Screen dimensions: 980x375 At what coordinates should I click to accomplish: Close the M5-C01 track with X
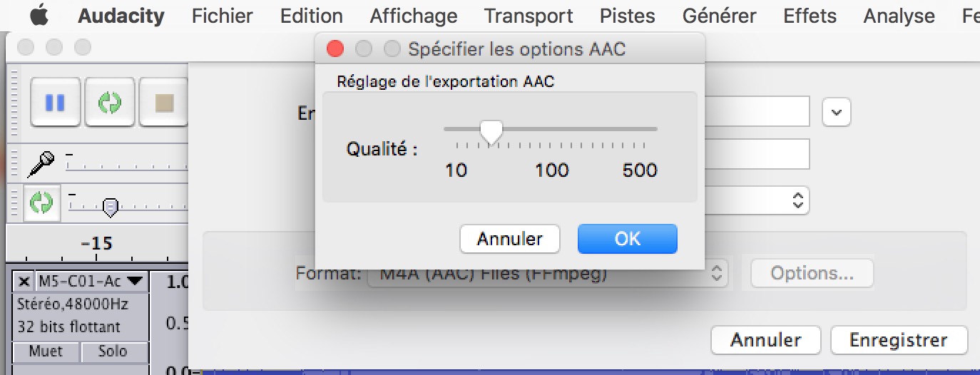(x=24, y=282)
